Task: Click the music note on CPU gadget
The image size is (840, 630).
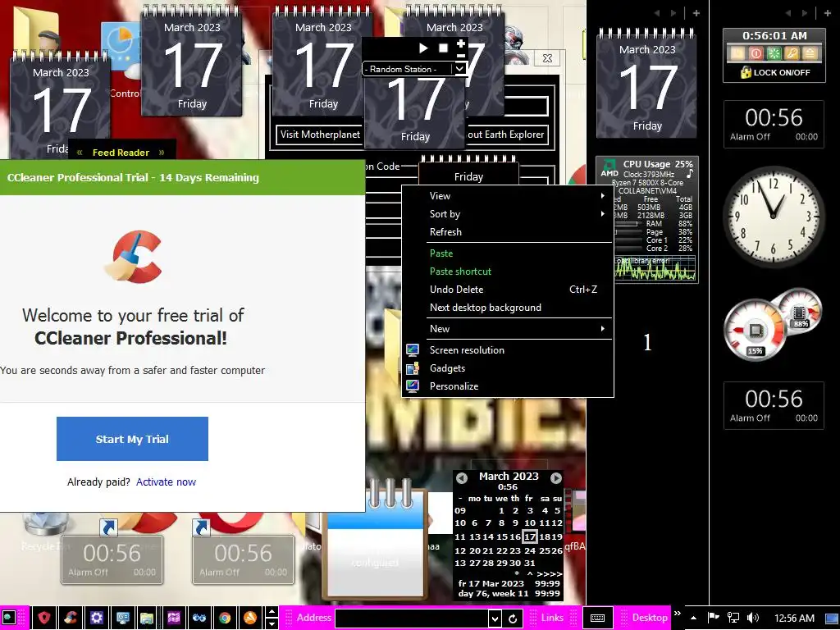Action: coord(689,174)
